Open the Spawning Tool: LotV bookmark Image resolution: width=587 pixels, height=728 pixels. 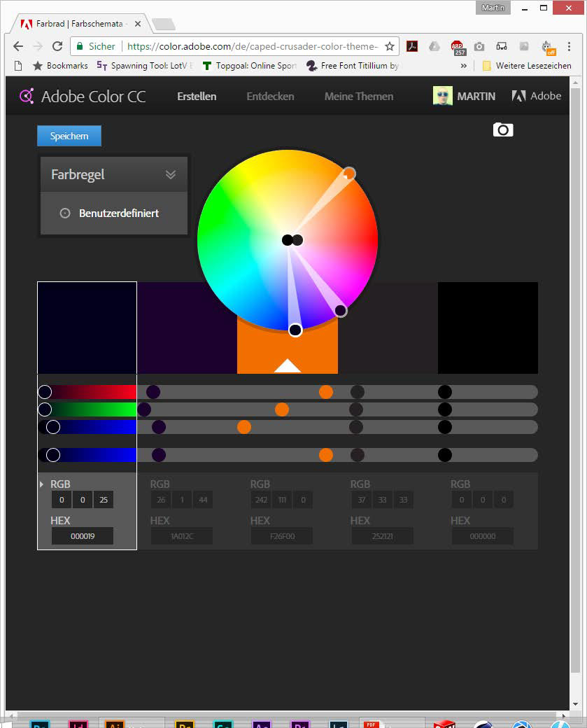(145, 66)
